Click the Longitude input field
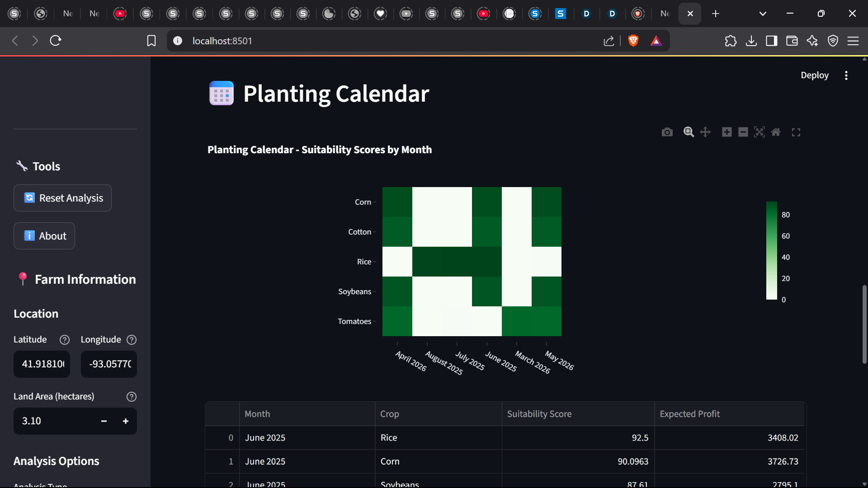The image size is (868, 488). click(109, 364)
